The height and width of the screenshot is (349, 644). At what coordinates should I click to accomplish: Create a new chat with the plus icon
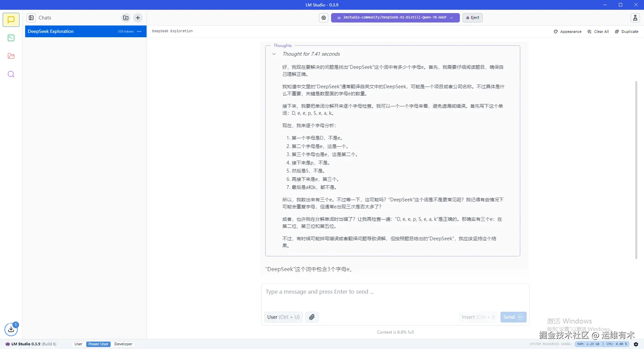pyautogui.click(x=138, y=18)
